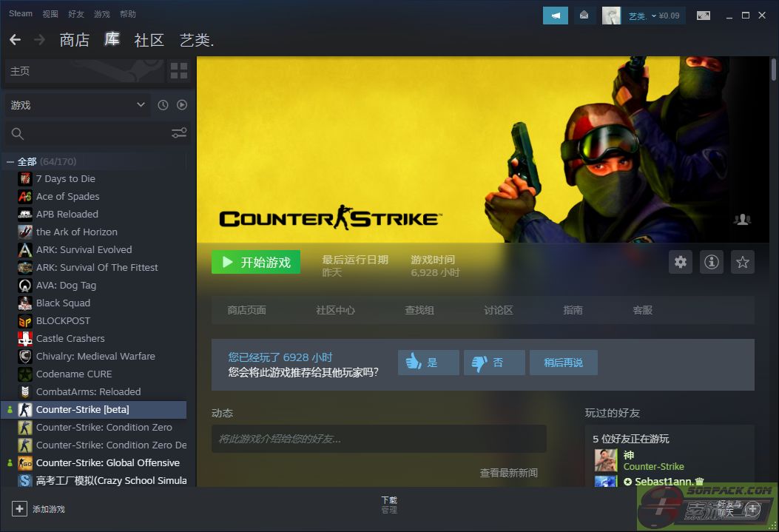
Task: Sort library by recent activity clock icon
Action: [163, 105]
